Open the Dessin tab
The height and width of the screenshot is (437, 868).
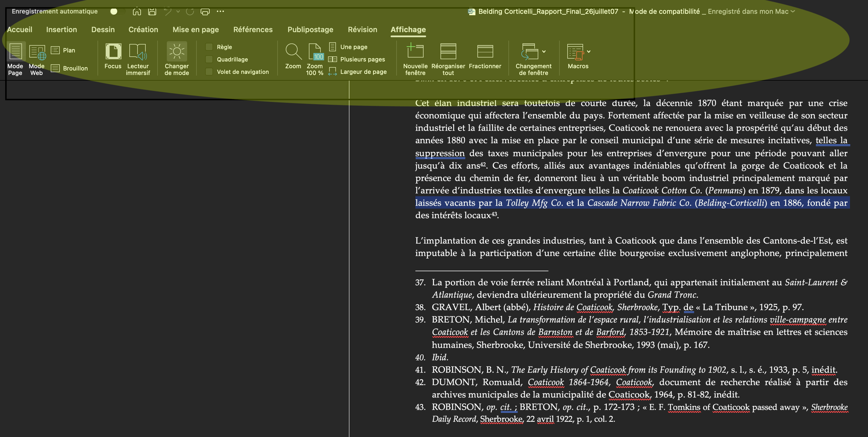103,30
